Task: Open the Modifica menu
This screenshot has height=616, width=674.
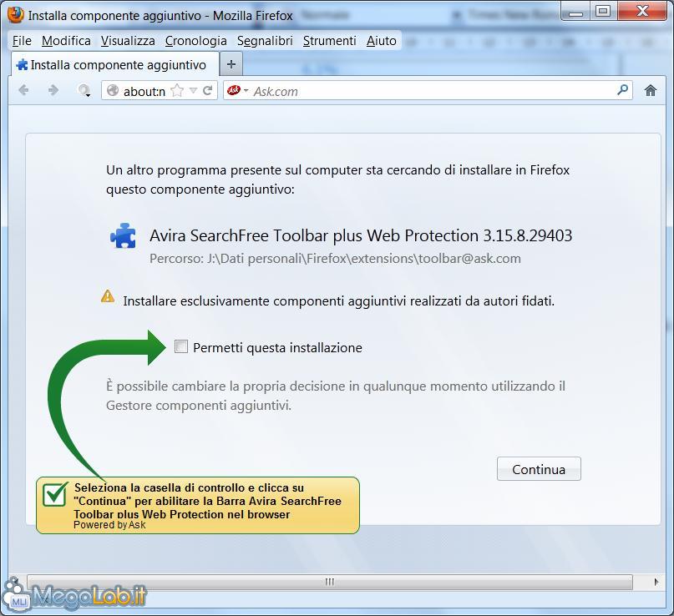Action: [x=66, y=41]
